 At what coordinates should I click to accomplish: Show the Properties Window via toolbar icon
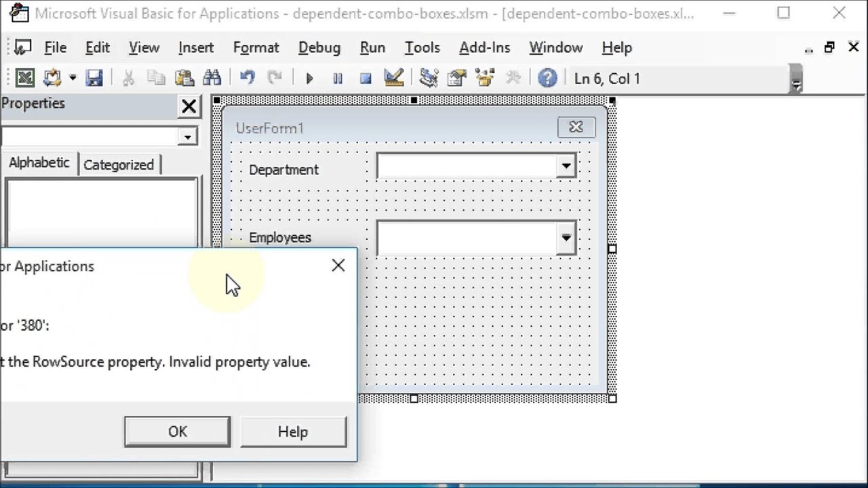[456, 78]
